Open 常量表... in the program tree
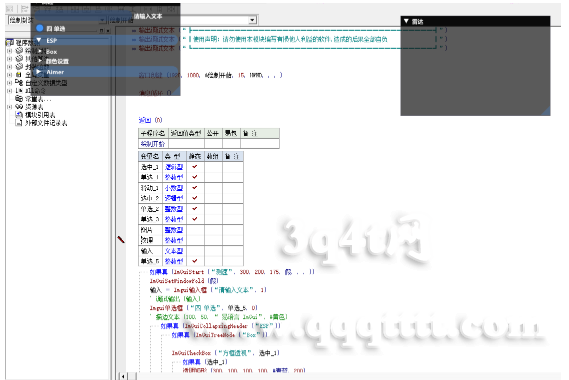This screenshot has height=380, width=569. [x=38, y=99]
